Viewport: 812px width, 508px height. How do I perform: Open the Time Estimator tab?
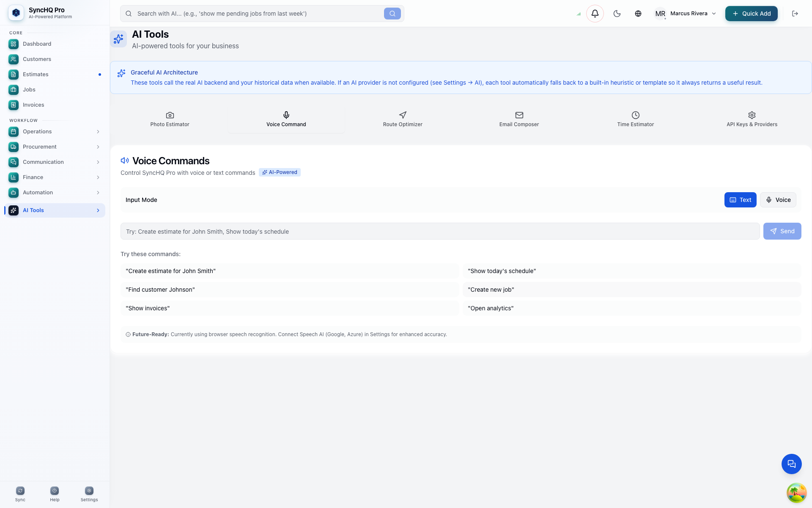[x=635, y=119]
